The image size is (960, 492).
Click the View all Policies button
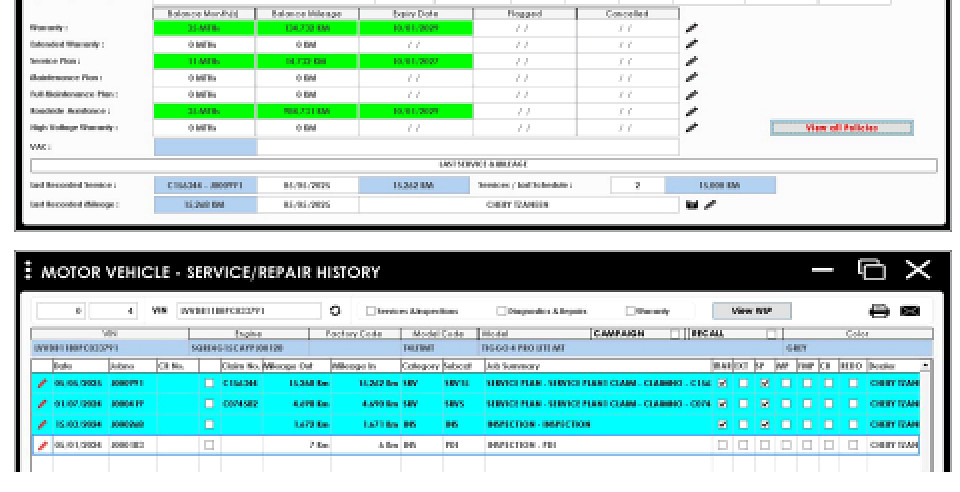[841, 128]
